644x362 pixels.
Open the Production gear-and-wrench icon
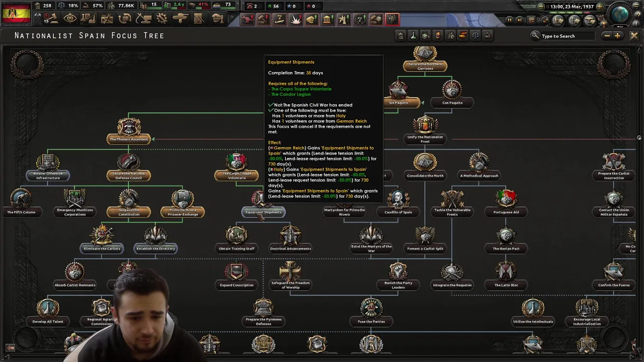162,19
